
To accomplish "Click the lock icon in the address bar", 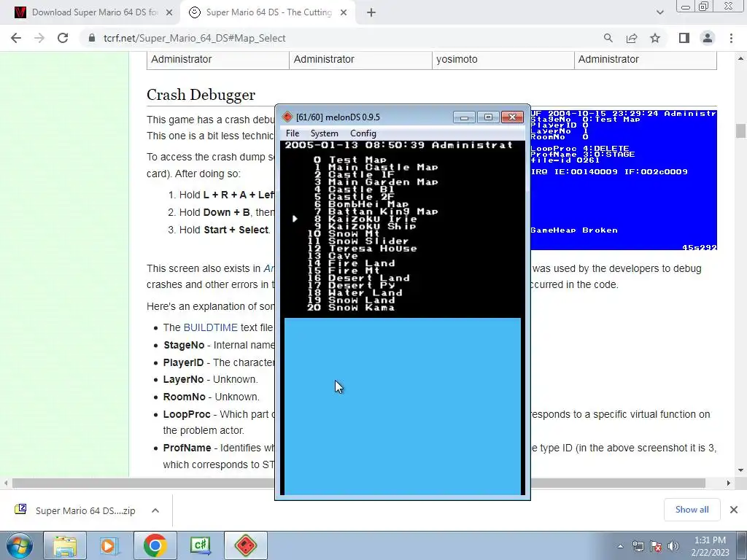I will (92, 38).
